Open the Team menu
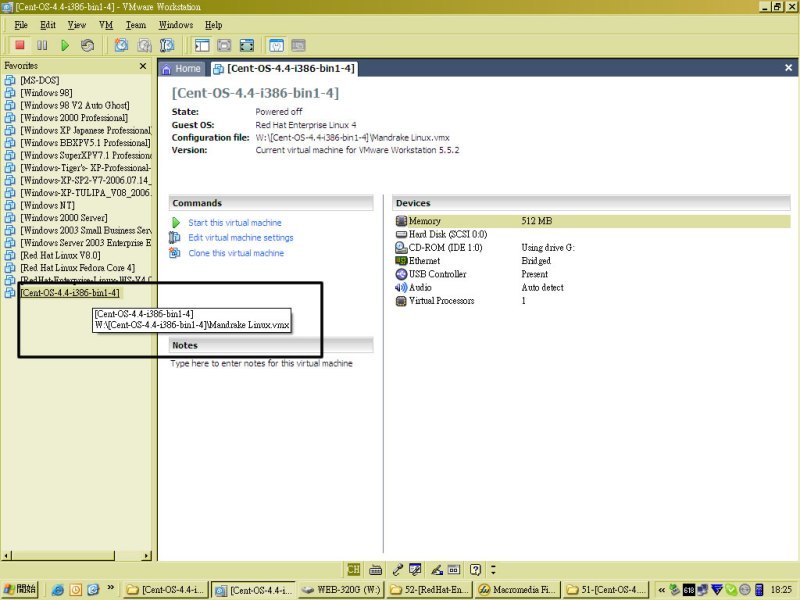Screen dimensions: 800x600 tap(136, 24)
